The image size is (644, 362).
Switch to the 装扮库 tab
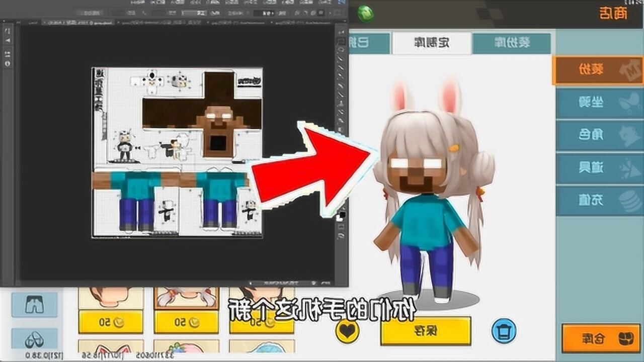(511, 43)
